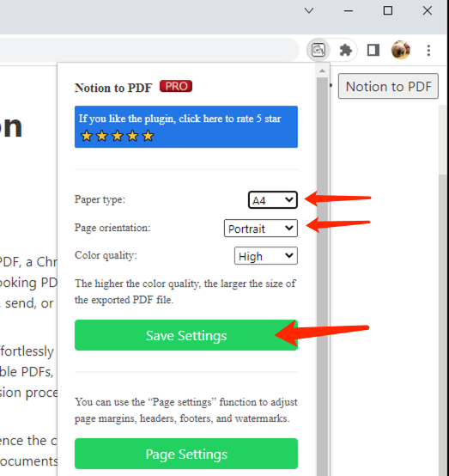Click the tab search chevron icon
Image resolution: width=449 pixels, height=476 pixels.
click(309, 10)
